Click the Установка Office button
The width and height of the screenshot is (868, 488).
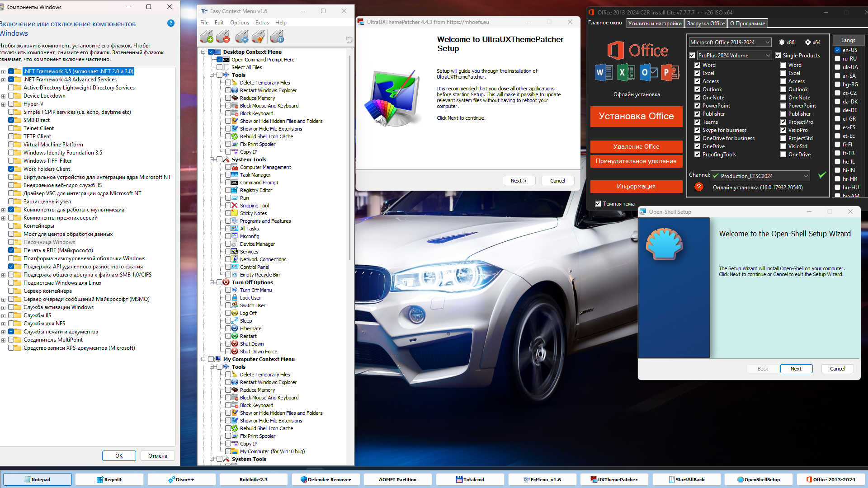tap(636, 116)
